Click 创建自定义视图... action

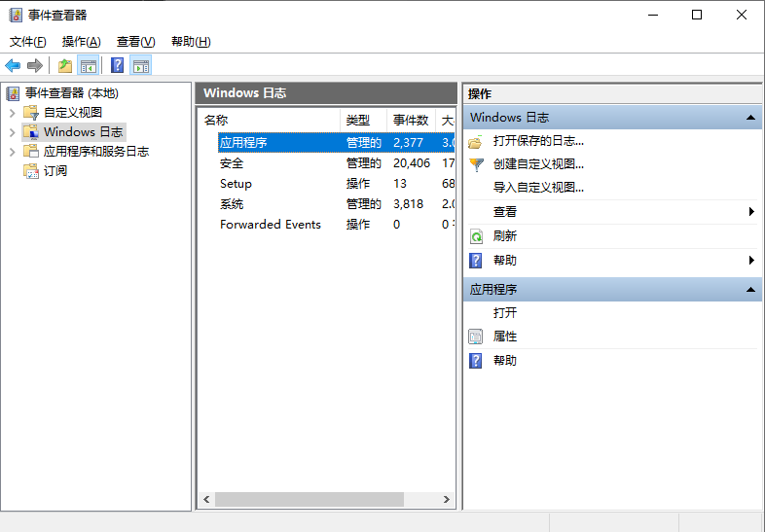[538, 164]
